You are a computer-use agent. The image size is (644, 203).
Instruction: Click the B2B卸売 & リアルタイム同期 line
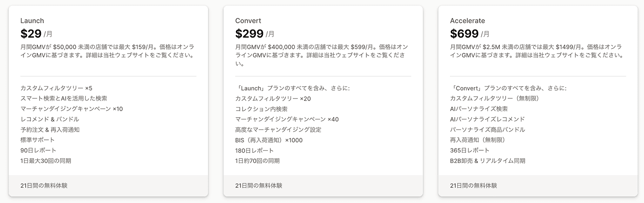(x=487, y=161)
